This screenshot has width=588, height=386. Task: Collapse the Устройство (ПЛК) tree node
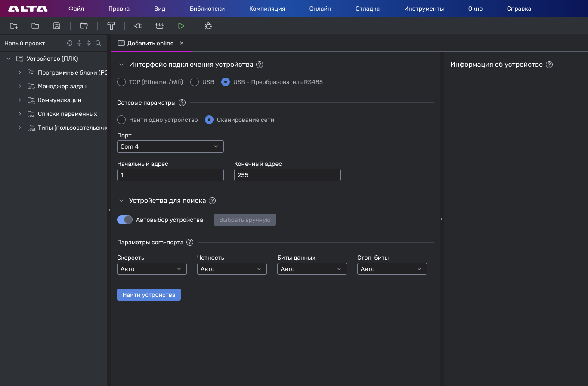(9, 59)
